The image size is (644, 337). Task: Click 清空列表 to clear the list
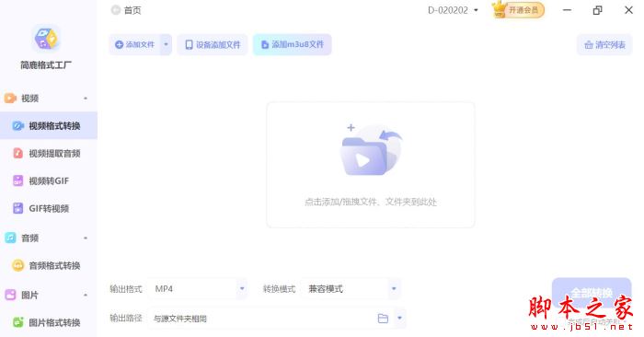pyautogui.click(x=605, y=44)
